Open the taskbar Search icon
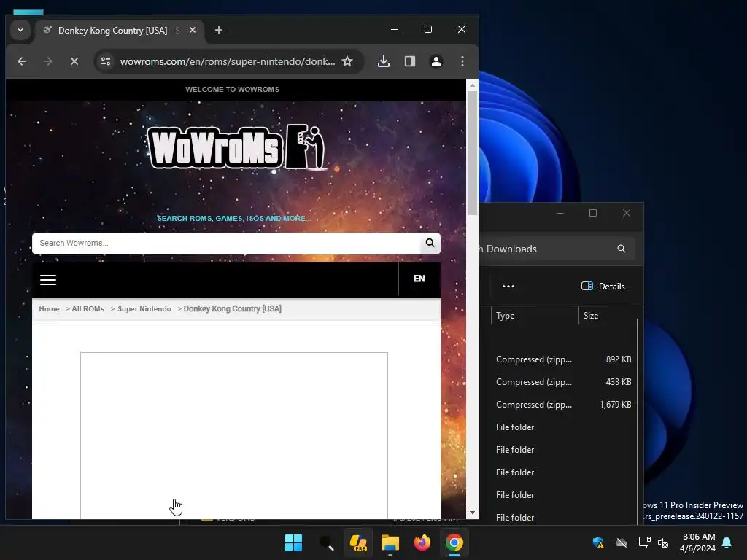 coord(326,542)
